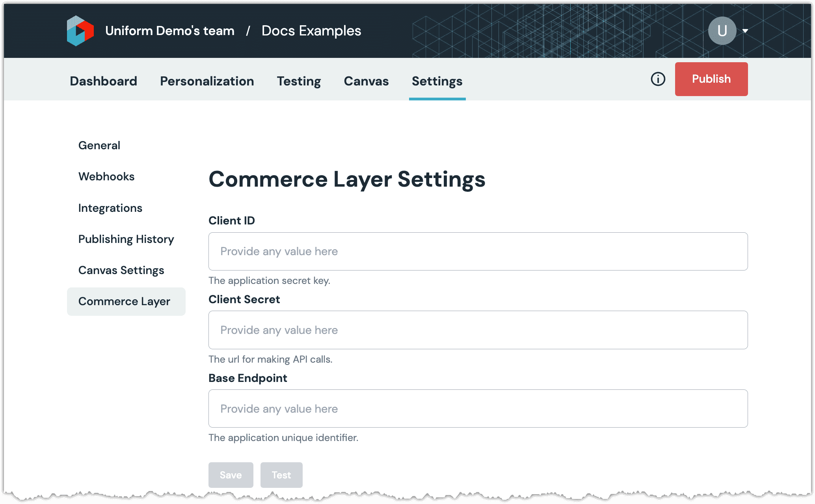Expand the user account dropdown arrow
The width and height of the screenshot is (815, 504).
pyautogui.click(x=745, y=31)
